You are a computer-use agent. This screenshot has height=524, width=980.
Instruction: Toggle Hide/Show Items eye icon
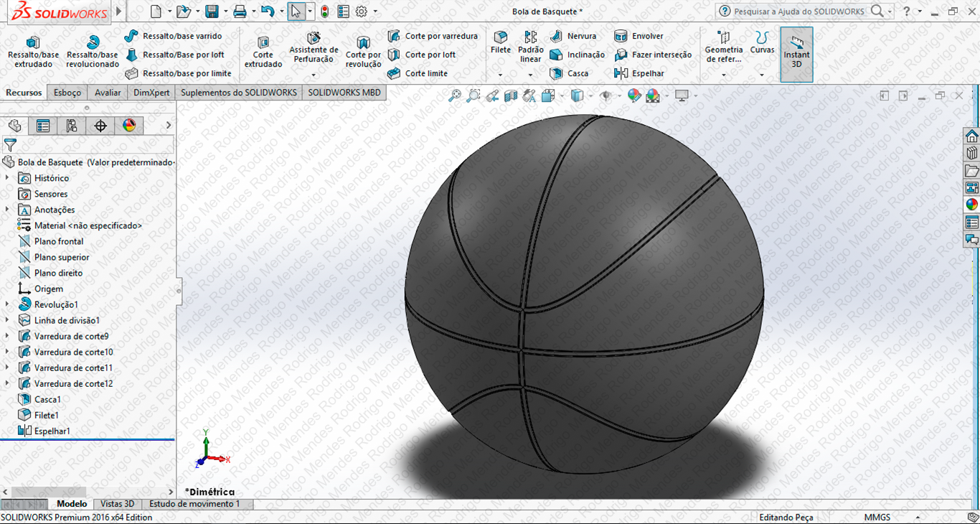click(x=606, y=95)
